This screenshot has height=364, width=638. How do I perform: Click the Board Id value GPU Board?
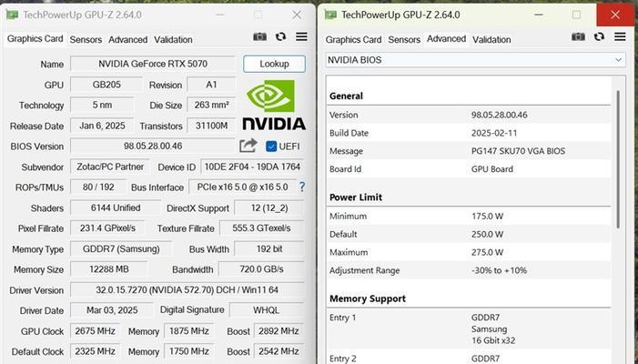click(x=492, y=169)
